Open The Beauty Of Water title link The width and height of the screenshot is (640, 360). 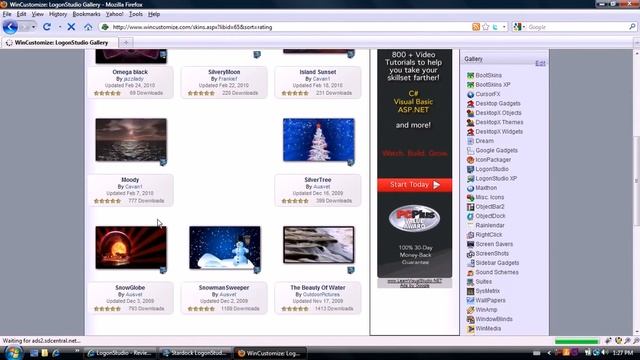point(318,288)
